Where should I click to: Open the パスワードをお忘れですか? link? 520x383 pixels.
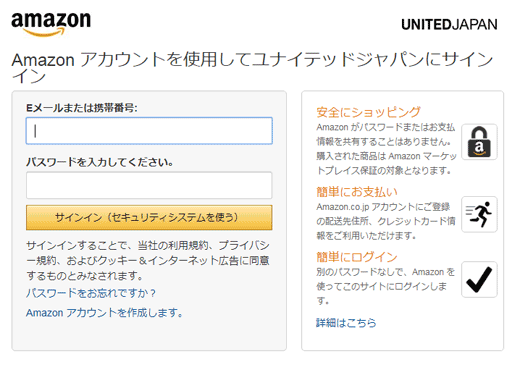tap(91, 293)
